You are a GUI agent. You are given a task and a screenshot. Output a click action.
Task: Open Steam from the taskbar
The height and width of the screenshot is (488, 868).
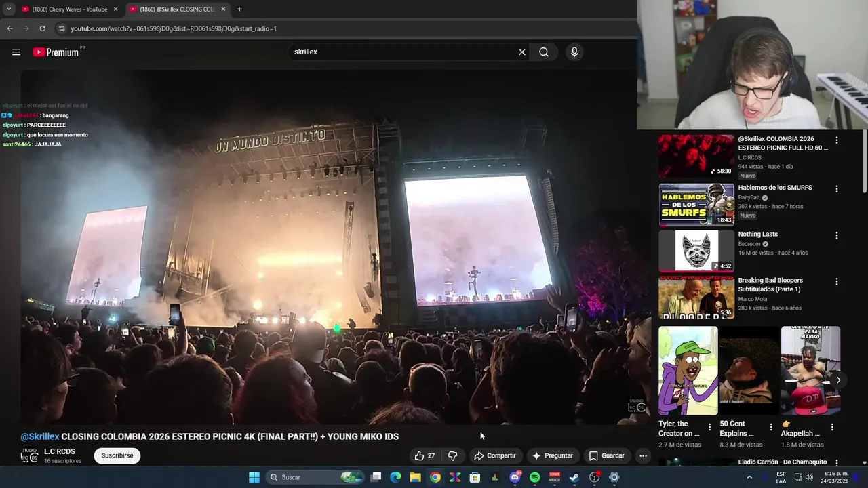[574, 477]
